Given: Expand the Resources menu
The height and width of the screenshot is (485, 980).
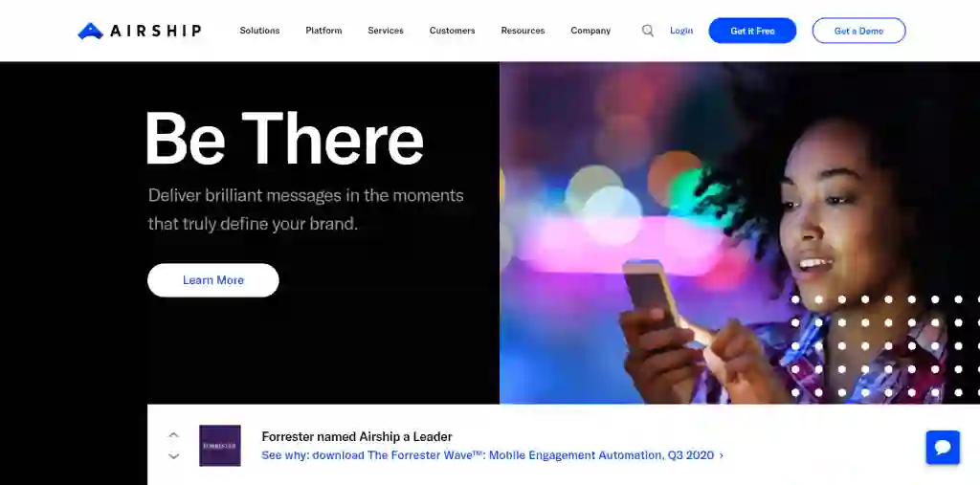Looking at the screenshot, I should point(523,31).
